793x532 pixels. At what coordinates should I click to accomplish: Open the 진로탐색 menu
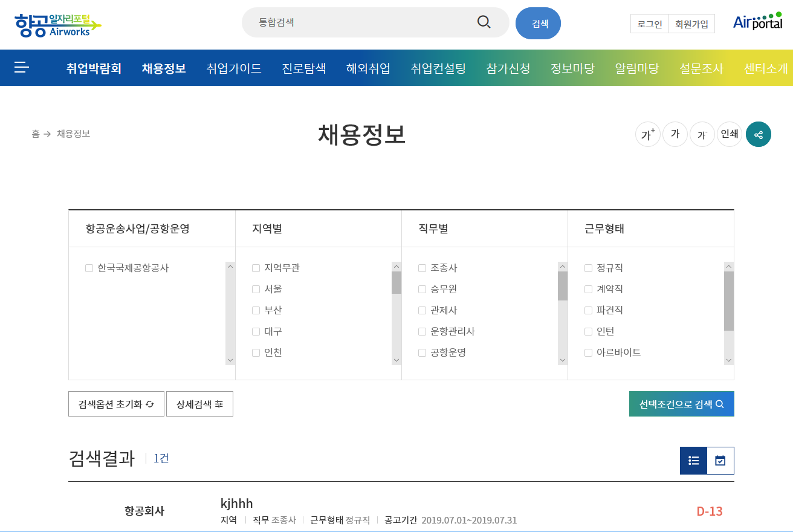coord(304,68)
